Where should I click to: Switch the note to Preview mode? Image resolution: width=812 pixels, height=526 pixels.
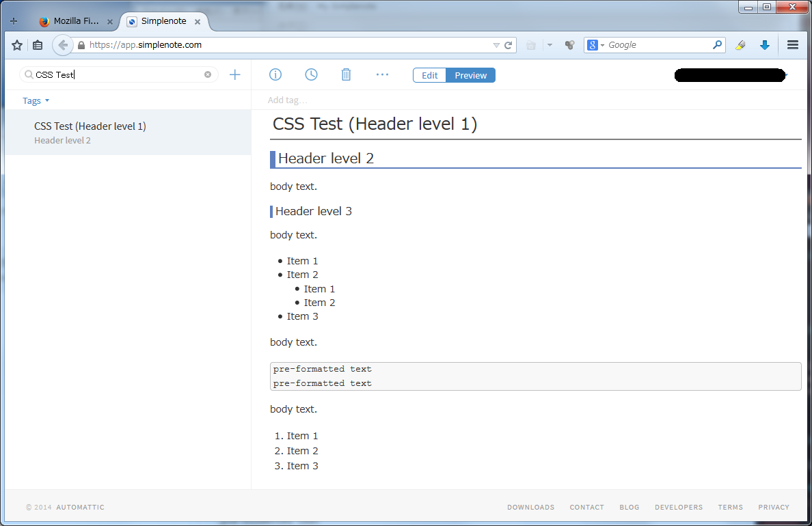[470, 75]
